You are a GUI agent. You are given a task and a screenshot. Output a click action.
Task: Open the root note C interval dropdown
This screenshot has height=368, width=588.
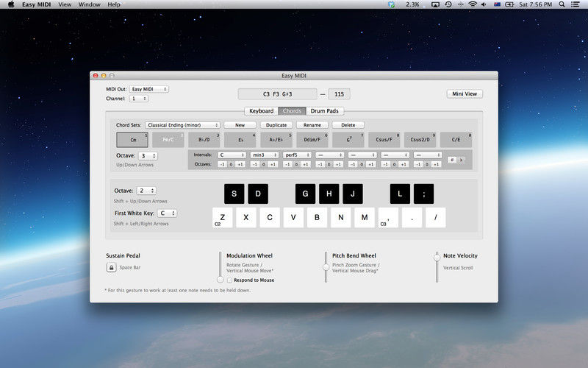(232, 155)
